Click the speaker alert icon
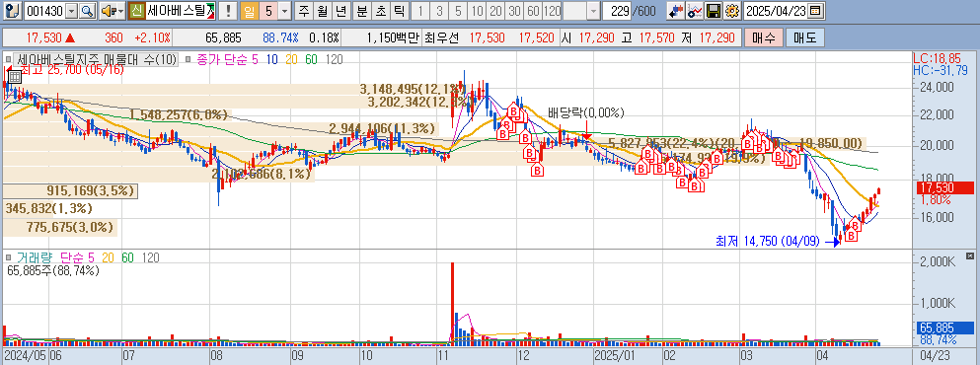980x365 pixels. click(x=108, y=11)
